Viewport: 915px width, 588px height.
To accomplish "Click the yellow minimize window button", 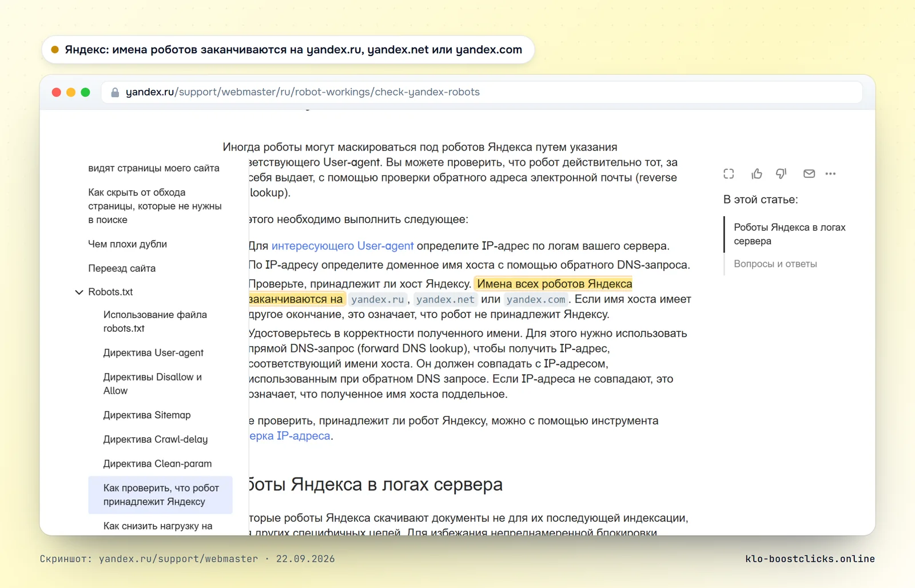I will [71, 92].
